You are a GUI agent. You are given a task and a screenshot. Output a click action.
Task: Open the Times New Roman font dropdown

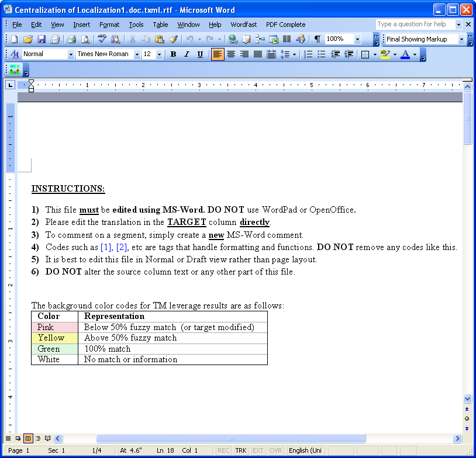tap(137, 54)
